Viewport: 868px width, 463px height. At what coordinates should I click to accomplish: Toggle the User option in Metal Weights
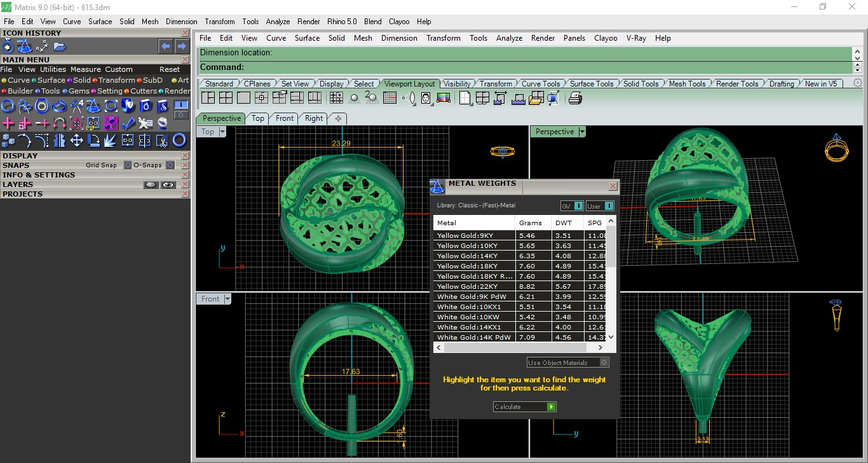point(600,206)
